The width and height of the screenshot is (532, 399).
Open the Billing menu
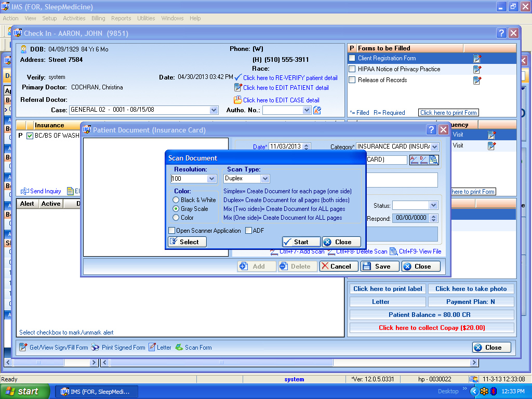pyautogui.click(x=98, y=18)
